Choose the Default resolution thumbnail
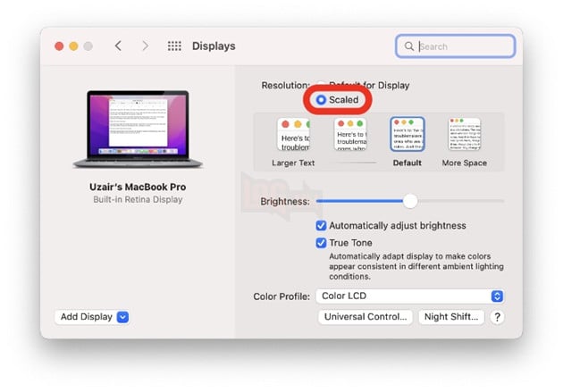 coord(408,134)
